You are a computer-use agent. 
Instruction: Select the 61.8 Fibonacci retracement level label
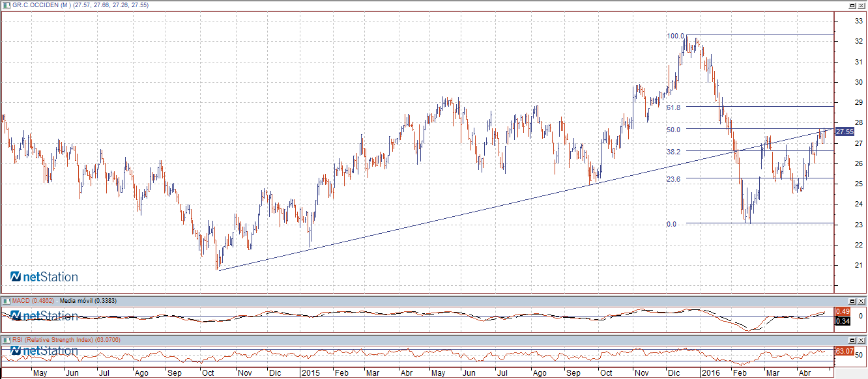pyautogui.click(x=674, y=107)
